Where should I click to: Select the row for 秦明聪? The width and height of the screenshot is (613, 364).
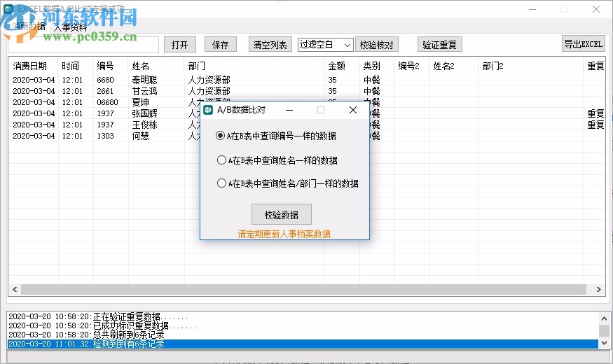coord(307,80)
